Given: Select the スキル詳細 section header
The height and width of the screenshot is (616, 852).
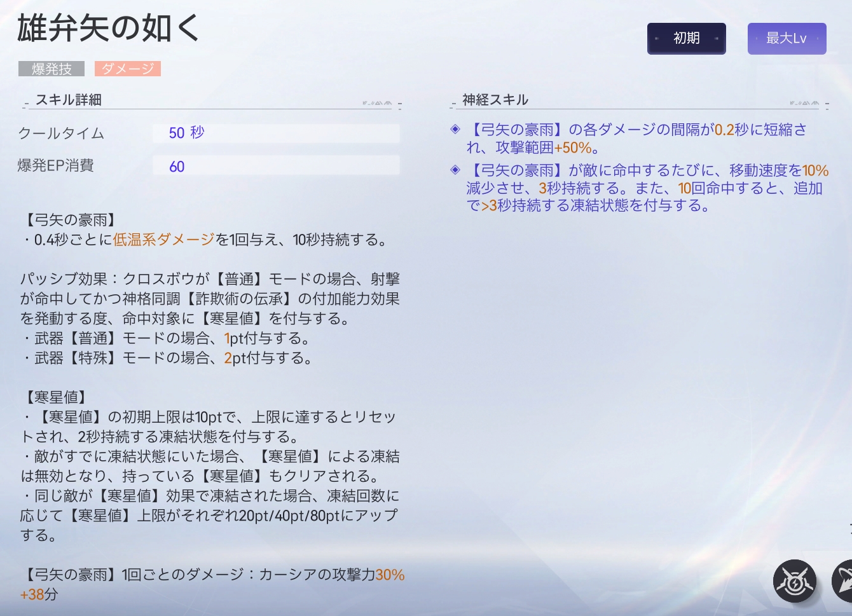Looking at the screenshot, I should pyautogui.click(x=69, y=100).
